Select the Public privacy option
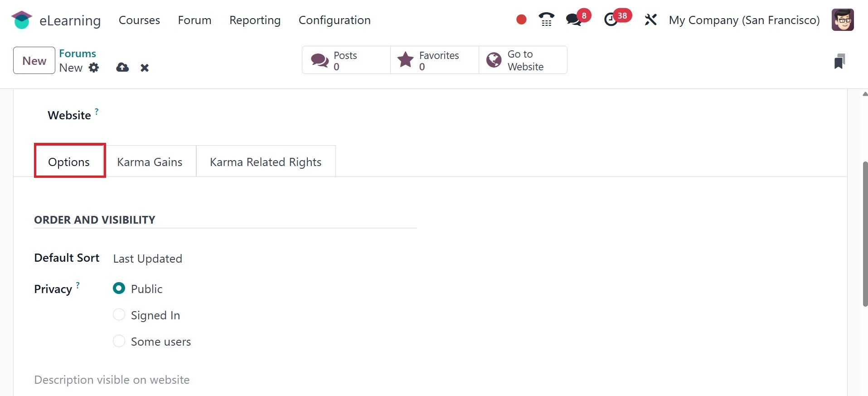The width and height of the screenshot is (868, 396). click(x=119, y=288)
